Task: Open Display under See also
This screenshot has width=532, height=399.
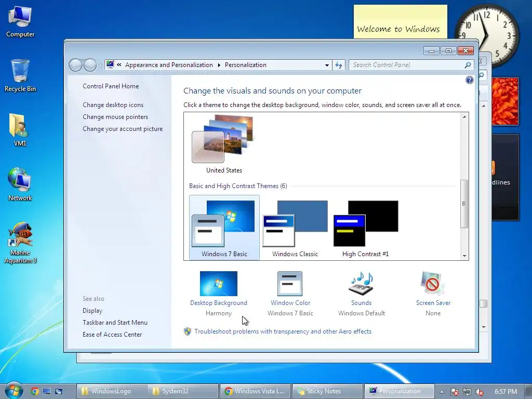Action: pyautogui.click(x=92, y=311)
